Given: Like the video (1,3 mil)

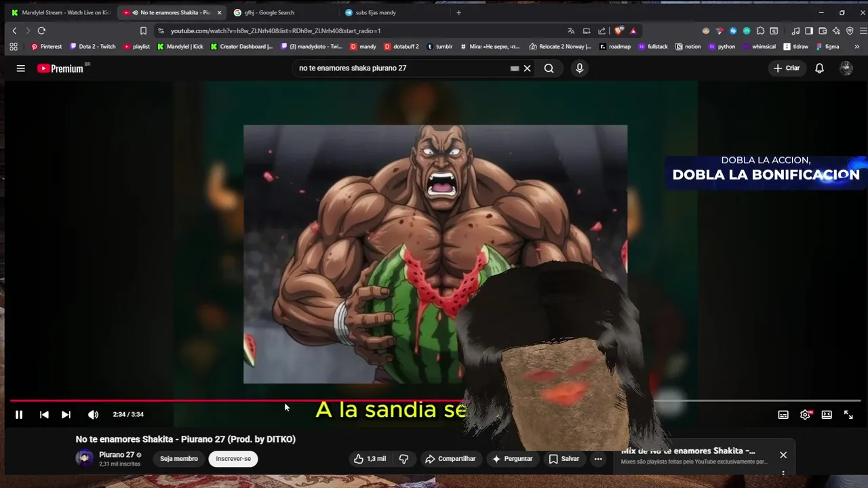Looking at the screenshot, I should [370, 459].
